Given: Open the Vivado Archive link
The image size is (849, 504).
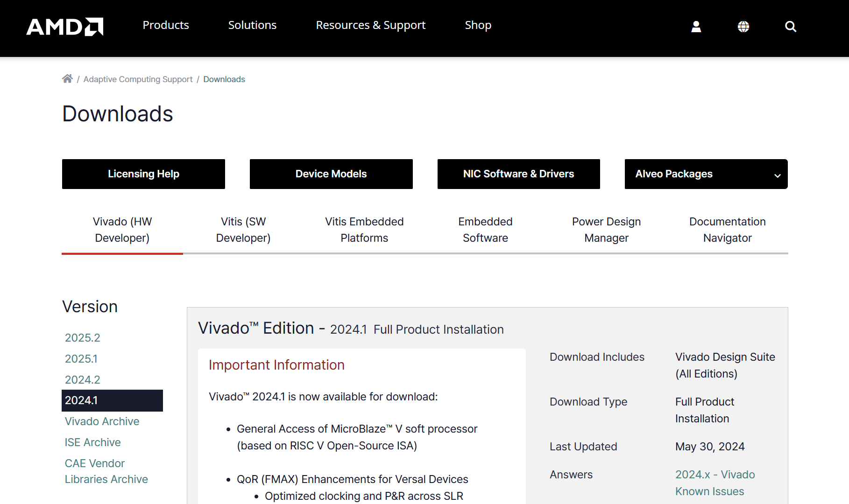Looking at the screenshot, I should 102,421.
